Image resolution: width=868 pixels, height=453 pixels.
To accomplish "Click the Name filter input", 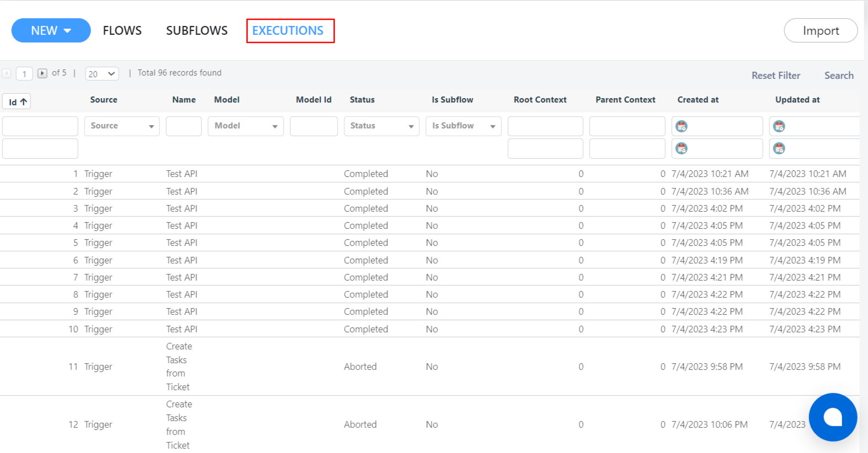I will 184,126.
